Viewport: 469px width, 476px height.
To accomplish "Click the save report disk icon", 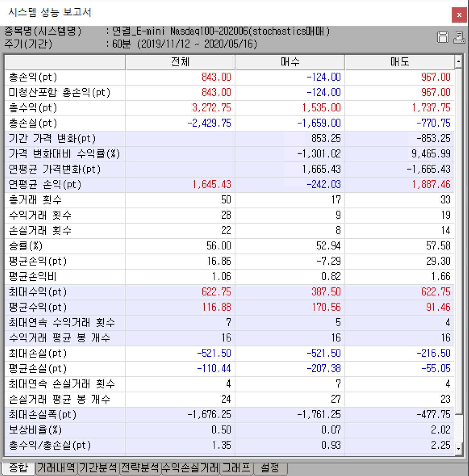I will [443, 37].
